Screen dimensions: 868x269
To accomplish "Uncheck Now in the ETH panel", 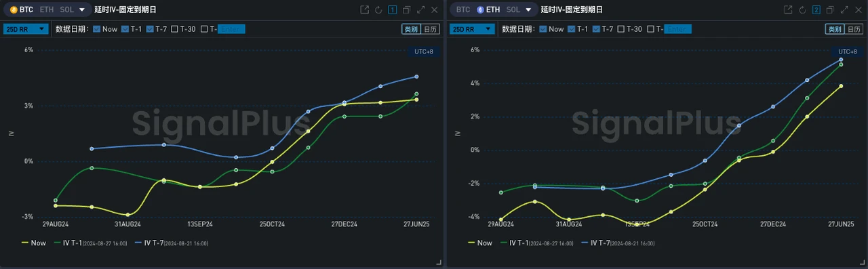I will tap(542, 29).
